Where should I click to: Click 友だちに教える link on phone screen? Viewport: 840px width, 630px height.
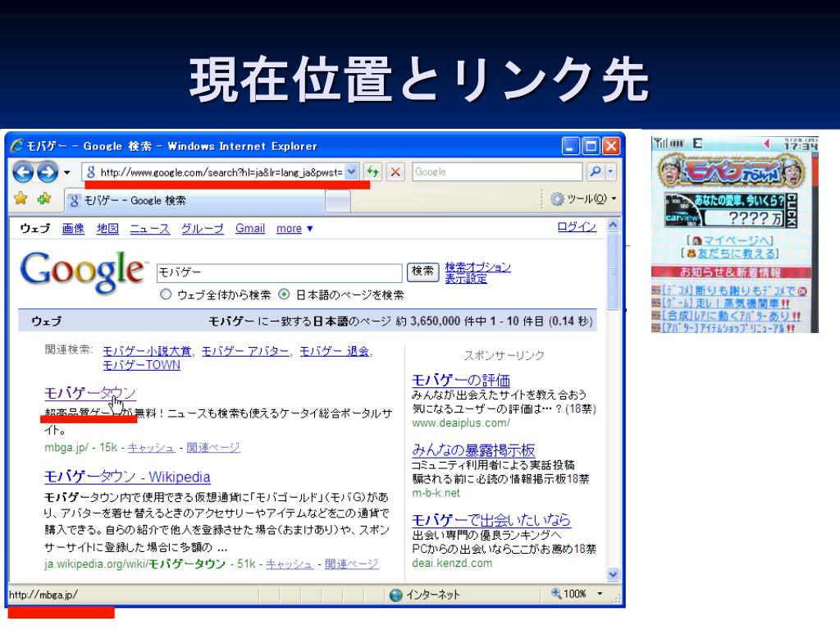pos(730,253)
